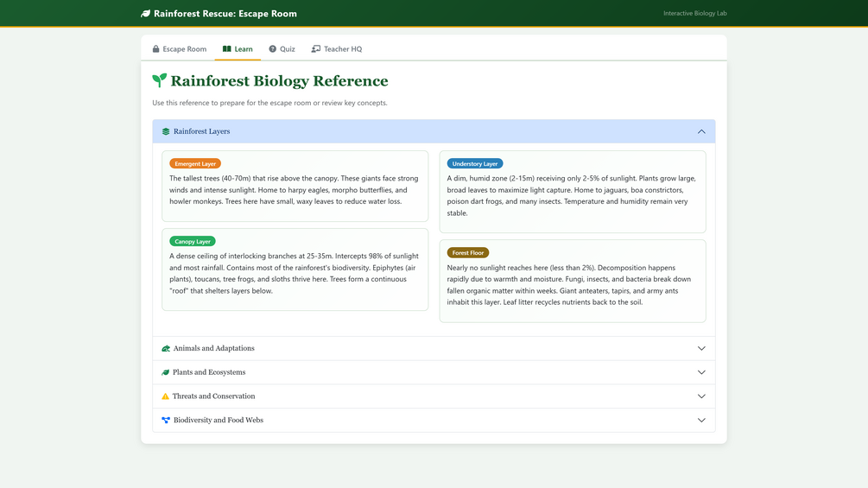Click the seedling icon beside page title

(x=160, y=81)
